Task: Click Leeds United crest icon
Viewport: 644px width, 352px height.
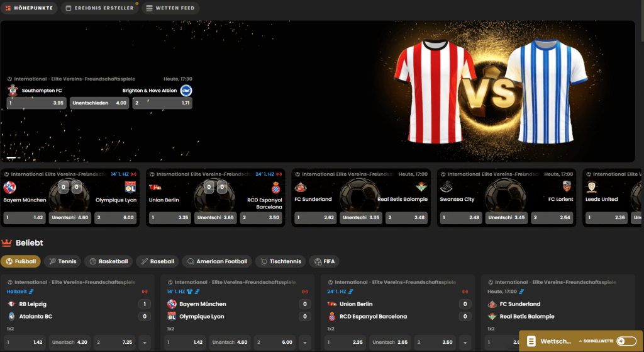Action: 591,187
